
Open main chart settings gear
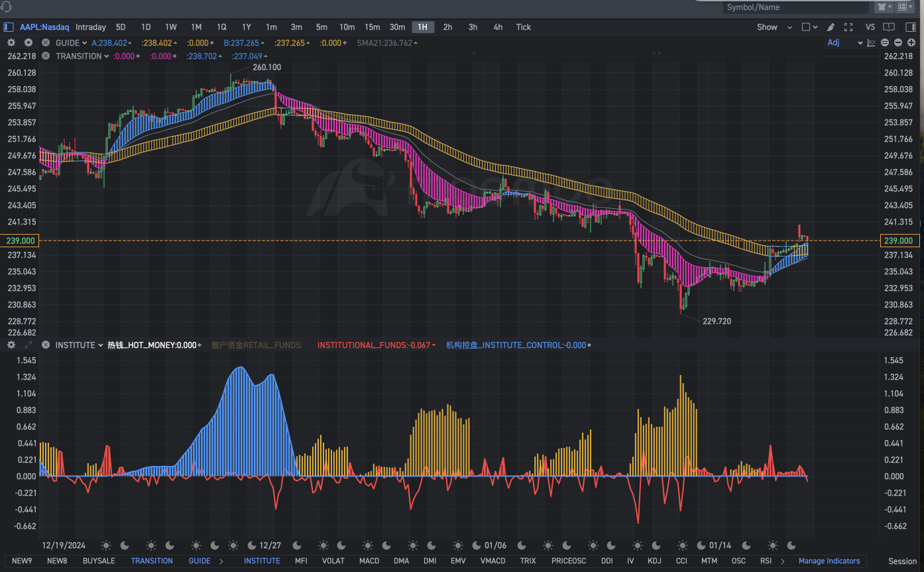[x=11, y=42]
